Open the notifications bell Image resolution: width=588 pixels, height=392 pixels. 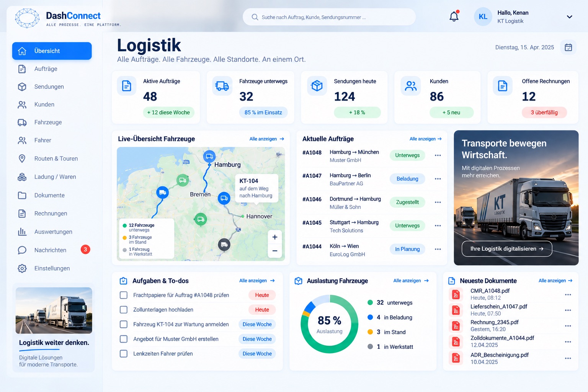[x=454, y=16]
